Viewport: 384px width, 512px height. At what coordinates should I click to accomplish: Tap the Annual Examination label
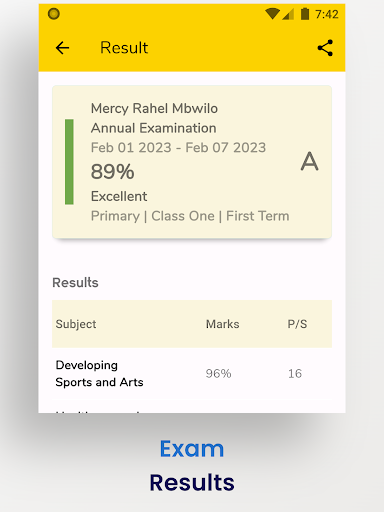pyautogui.click(x=154, y=128)
